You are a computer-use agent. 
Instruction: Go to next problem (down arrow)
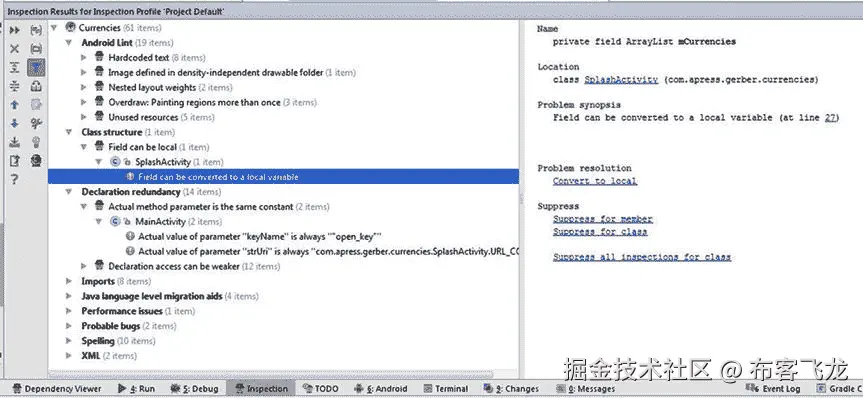[x=15, y=123]
